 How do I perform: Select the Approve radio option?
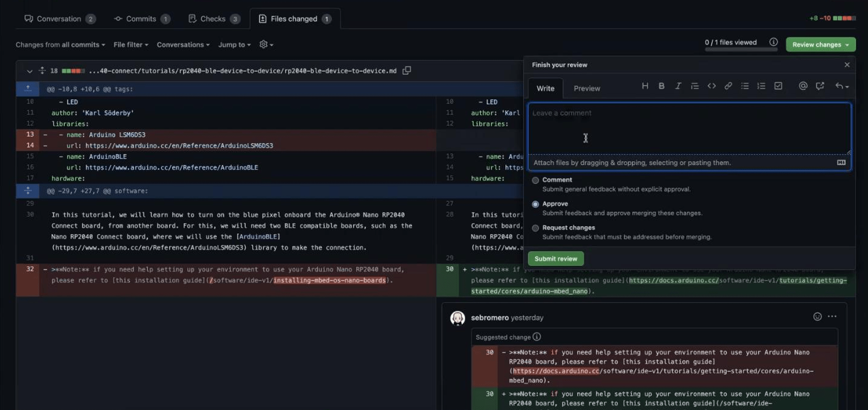tap(535, 204)
